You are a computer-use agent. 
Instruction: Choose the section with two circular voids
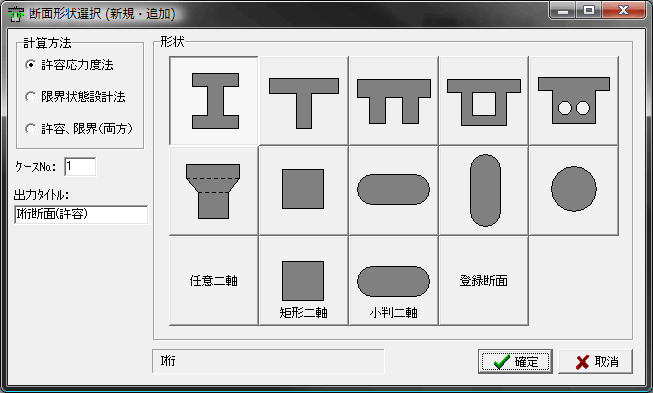(573, 101)
